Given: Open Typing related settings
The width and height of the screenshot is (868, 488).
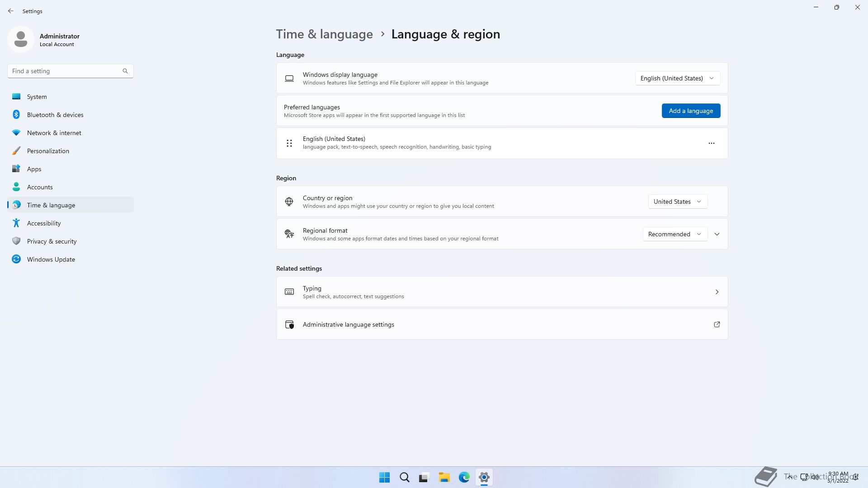Looking at the screenshot, I should point(502,292).
